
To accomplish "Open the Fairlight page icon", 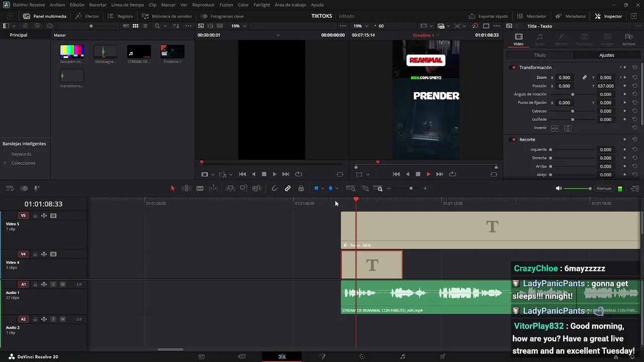I will (403, 356).
